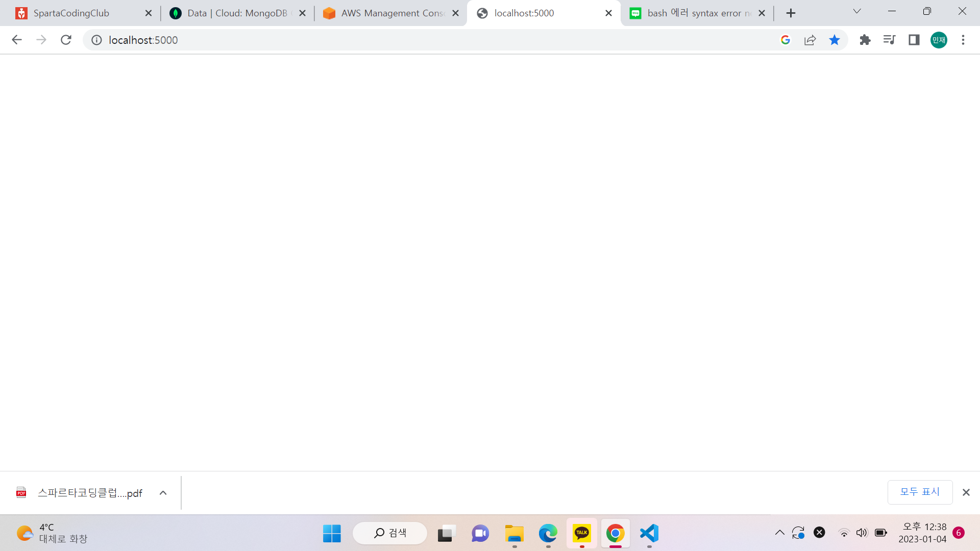Image resolution: width=980 pixels, height=551 pixels.
Task: Open the downloaded 스파르타코딩클럽 pdf file
Action: click(79, 493)
